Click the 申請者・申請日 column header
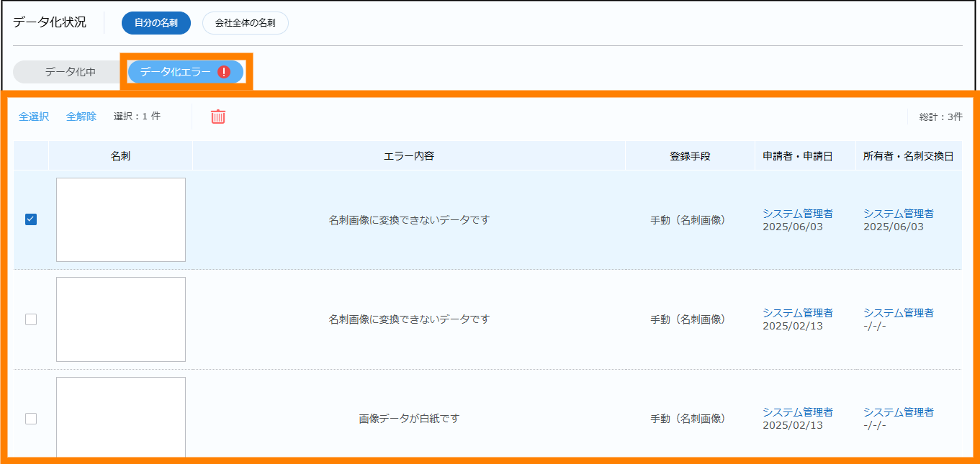 point(797,156)
